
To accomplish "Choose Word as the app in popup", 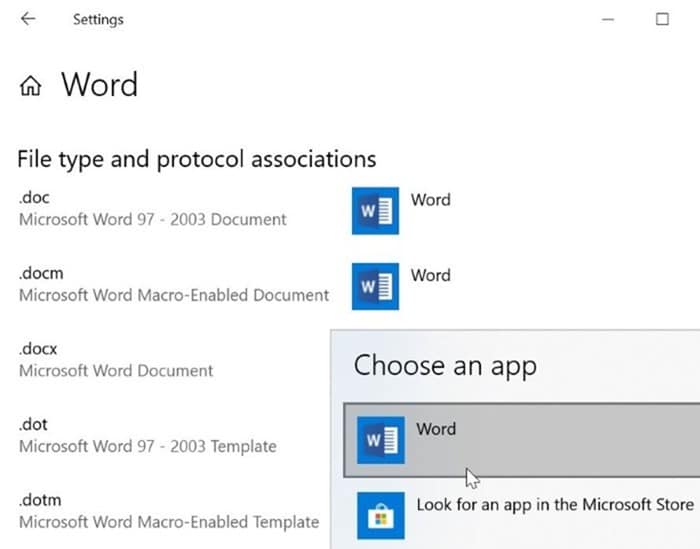I will [521, 440].
